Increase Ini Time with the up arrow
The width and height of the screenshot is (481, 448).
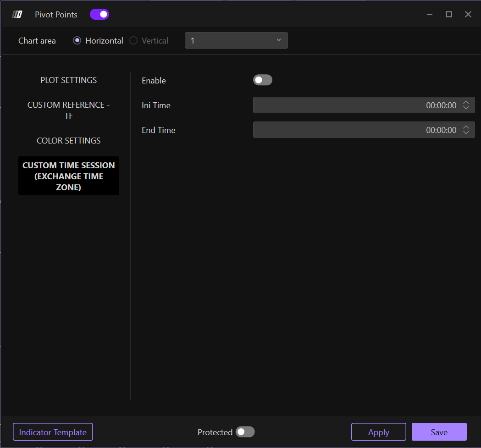click(466, 103)
